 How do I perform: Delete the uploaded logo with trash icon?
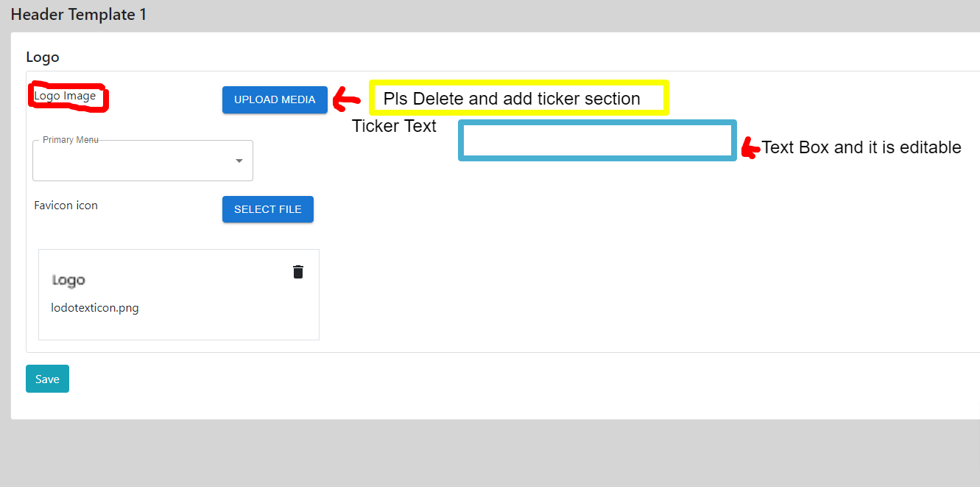click(x=297, y=272)
